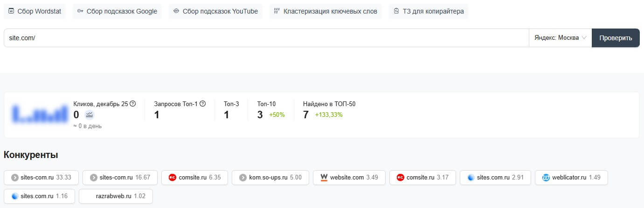
Task: Select competitor sites-com.ru 33.33
Action: click(x=42, y=178)
